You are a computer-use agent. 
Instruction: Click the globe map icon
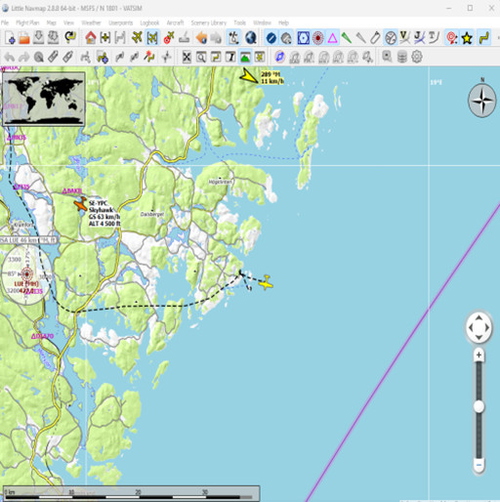(251, 38)
